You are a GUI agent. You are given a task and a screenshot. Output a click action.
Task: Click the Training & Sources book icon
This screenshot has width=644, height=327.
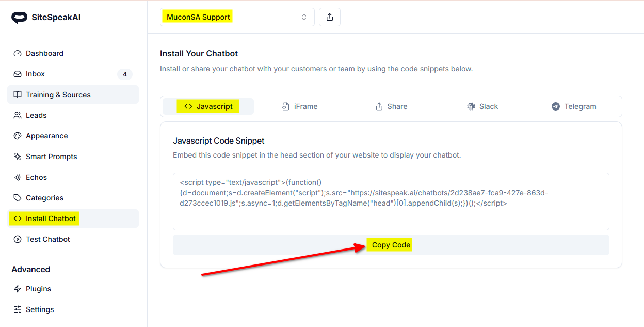[18, 95]
